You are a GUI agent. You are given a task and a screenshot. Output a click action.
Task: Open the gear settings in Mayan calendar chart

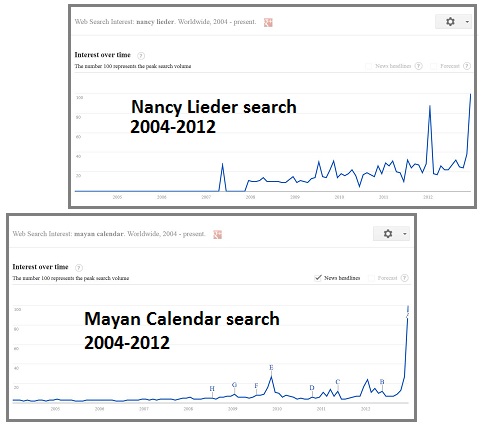[388, 233]
